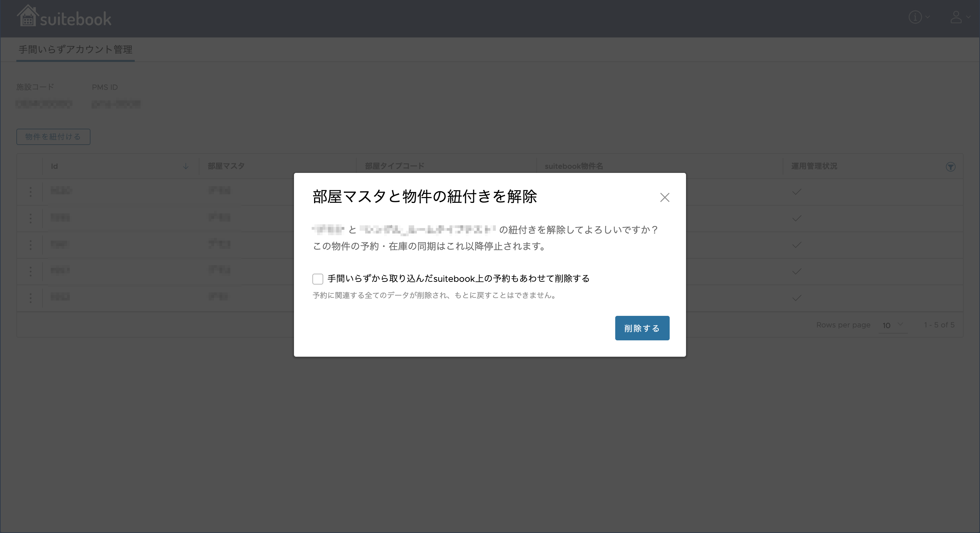Close the unlink confirmation dialog with X
The height and width of the screenshot is (533, 980).
point(665,197)
